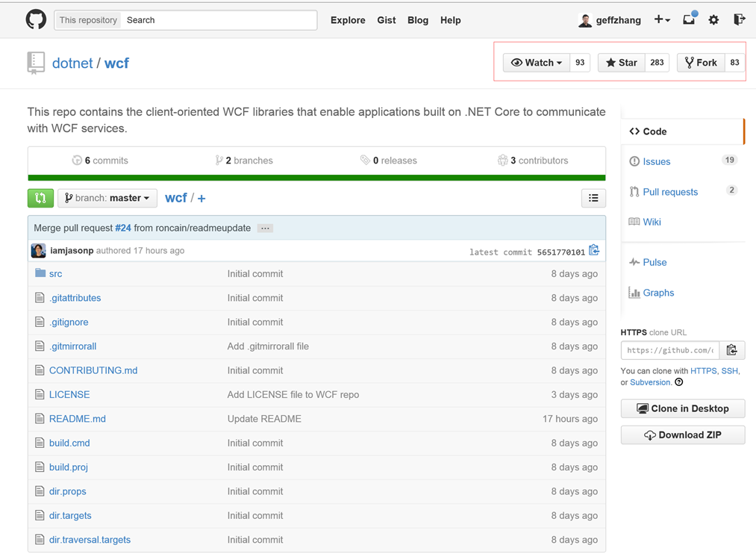Open the src folder
Screen dimensions: 756x554
(55, 274)
